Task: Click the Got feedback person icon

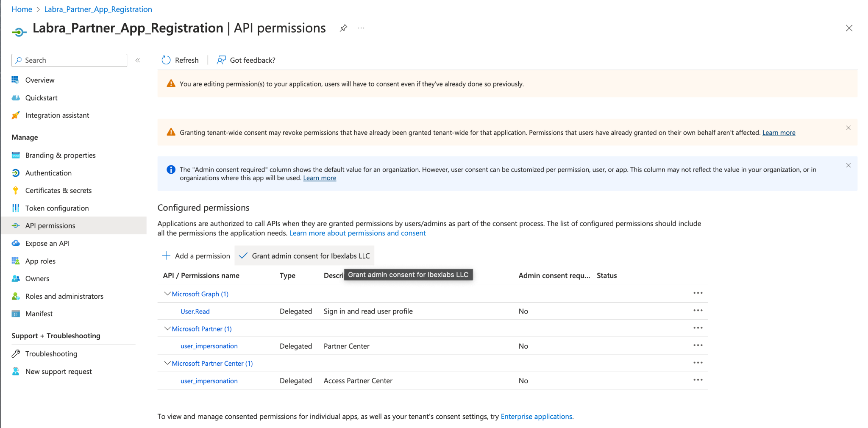Action: click(221, 60)
